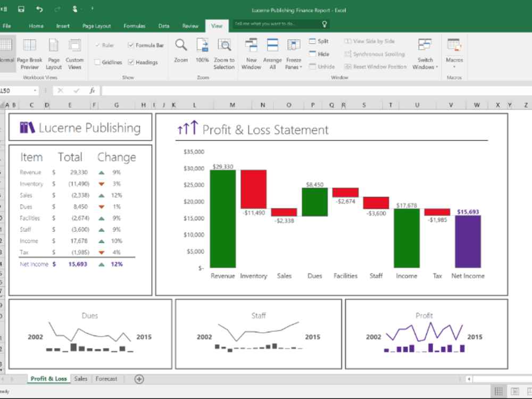Click the Name Box field
This screenshot has width=532, height=399.
pyautogui.click(x=16, y=90)
